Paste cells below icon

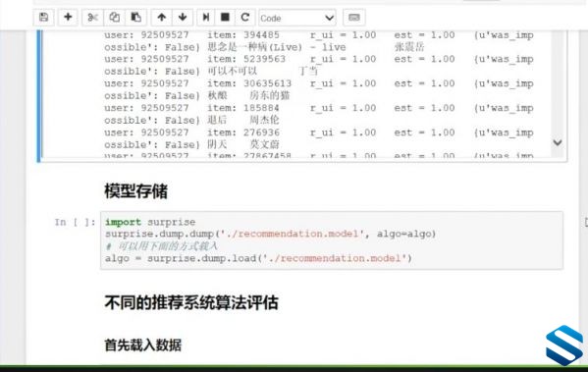point(135,18)
